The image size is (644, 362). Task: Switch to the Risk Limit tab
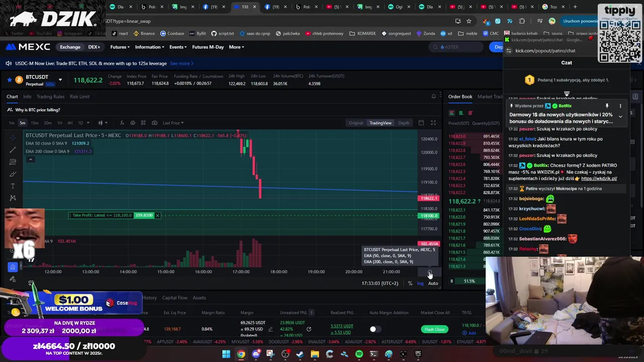pos(79,97)
